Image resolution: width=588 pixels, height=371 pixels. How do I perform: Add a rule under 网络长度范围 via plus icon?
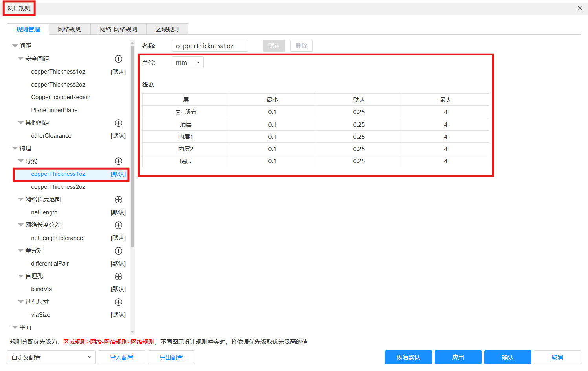click(x=118, y=199)
